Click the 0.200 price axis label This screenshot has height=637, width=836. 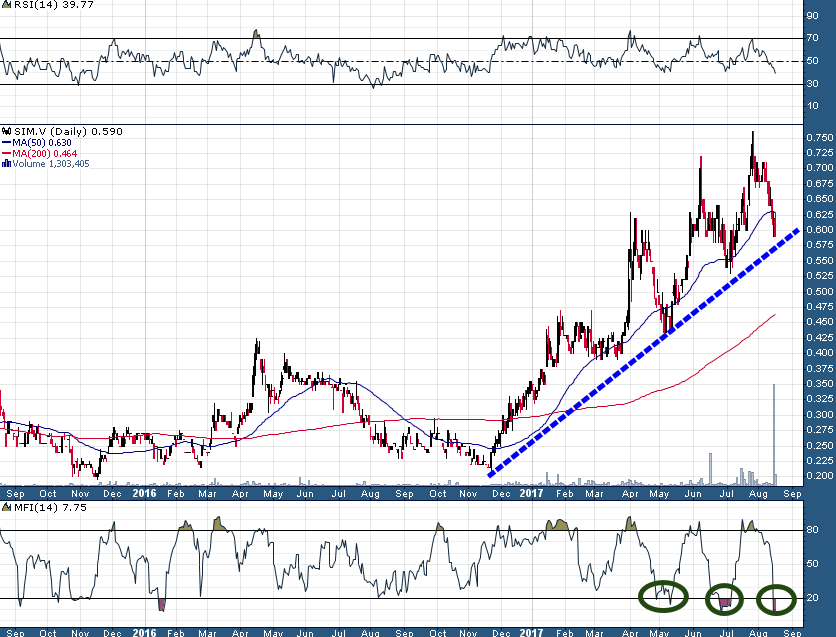pos(819,475)
